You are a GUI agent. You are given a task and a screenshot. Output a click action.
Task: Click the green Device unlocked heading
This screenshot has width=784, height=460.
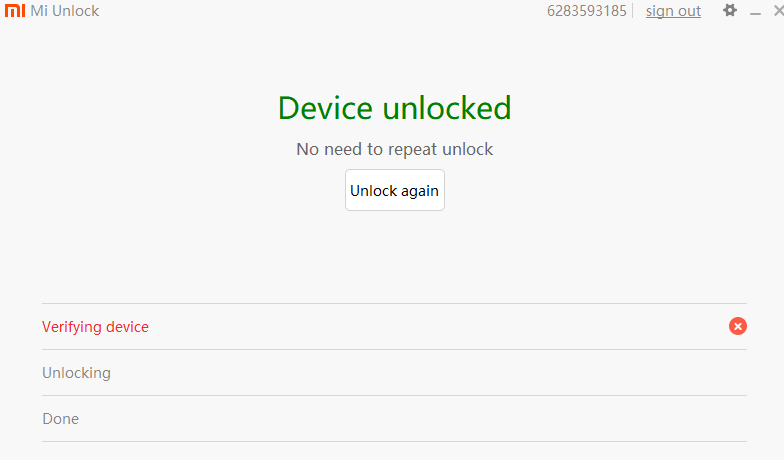[x=394, y=108]
